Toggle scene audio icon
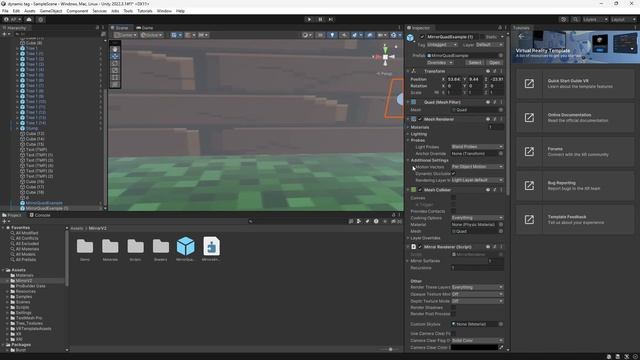Screen dimensions: 640x360 tap(344, 35)
